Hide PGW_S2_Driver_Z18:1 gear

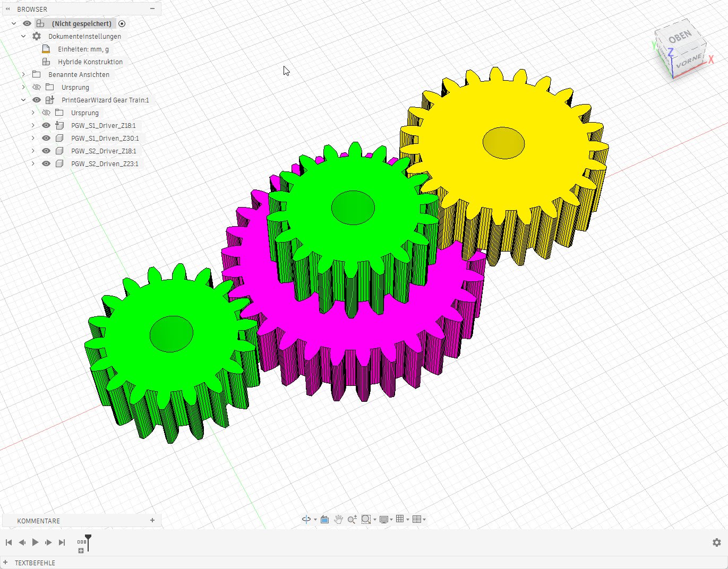tap(46, 151)
